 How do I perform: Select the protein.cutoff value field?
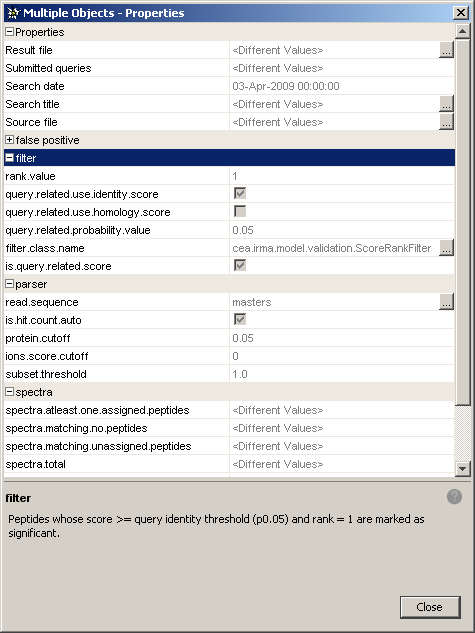pyautogui.click(x=342, y=338)
